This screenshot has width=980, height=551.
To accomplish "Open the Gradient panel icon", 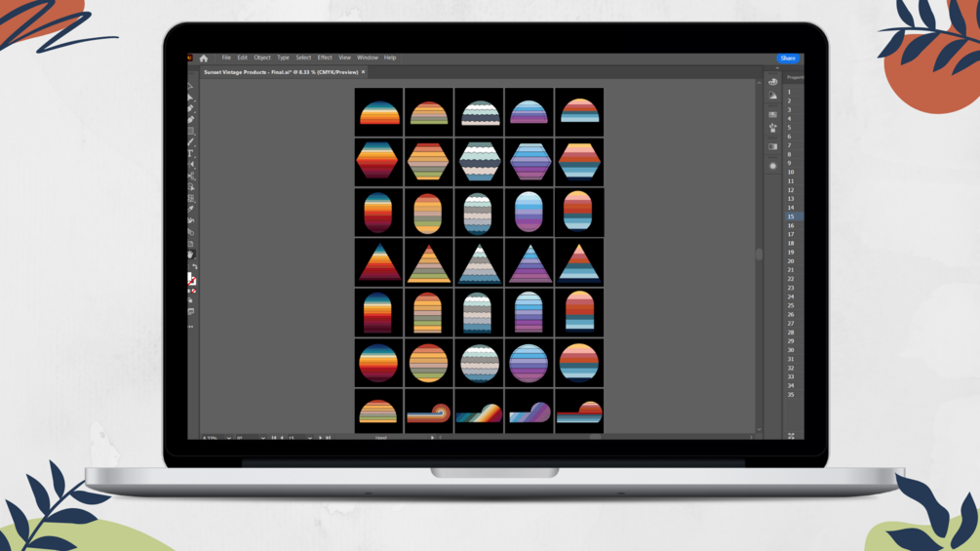I will 772,147.
